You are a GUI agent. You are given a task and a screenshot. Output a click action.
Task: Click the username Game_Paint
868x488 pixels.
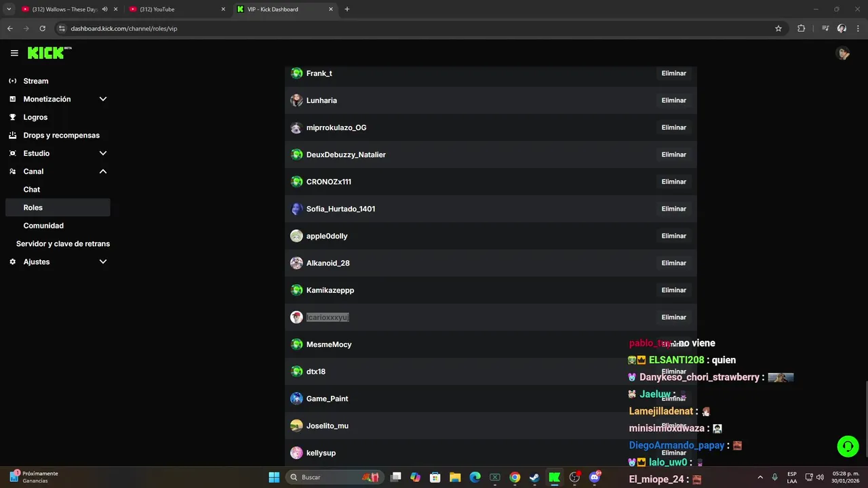[327, 399]
